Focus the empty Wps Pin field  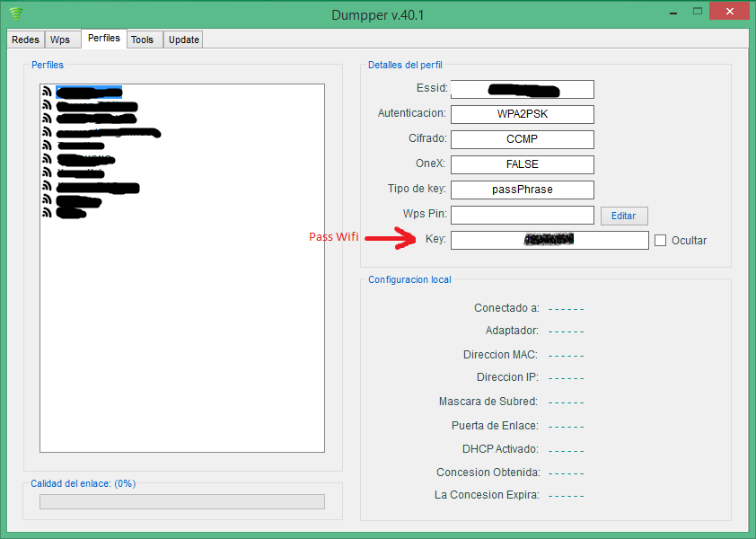tap(523, 216)
